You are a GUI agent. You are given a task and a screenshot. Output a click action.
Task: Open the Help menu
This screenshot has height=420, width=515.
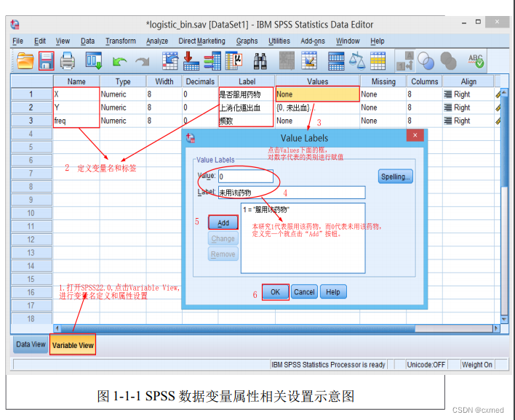(377, 41)
